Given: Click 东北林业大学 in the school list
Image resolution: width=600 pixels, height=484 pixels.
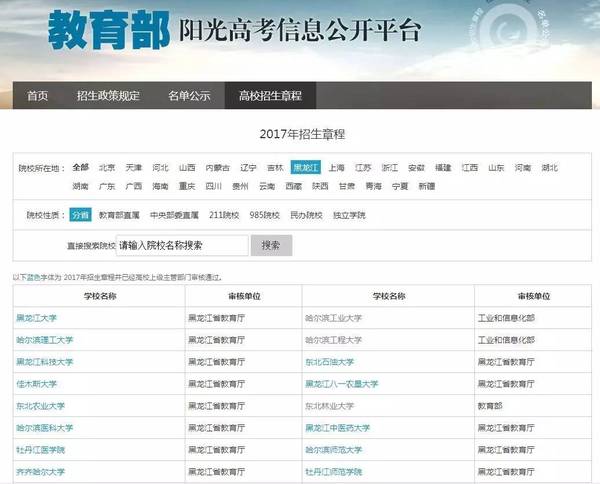Looking at the screenshot, I should coord(329,406).
